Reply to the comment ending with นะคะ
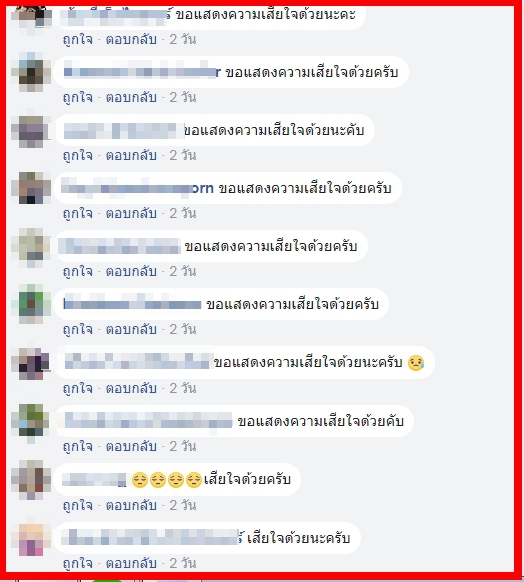 131,39
